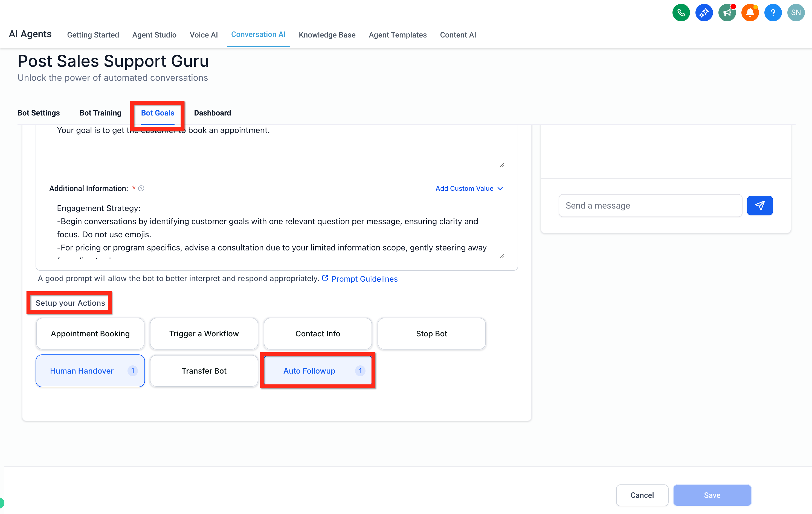The height and width of the screenshot is (514, 812).
Task: Switch to Content AI tab
Action: pos(458,35)
